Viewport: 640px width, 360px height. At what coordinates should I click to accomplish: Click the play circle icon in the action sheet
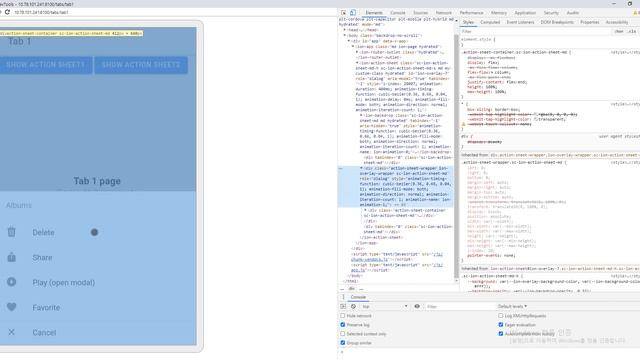pos(11,282)
